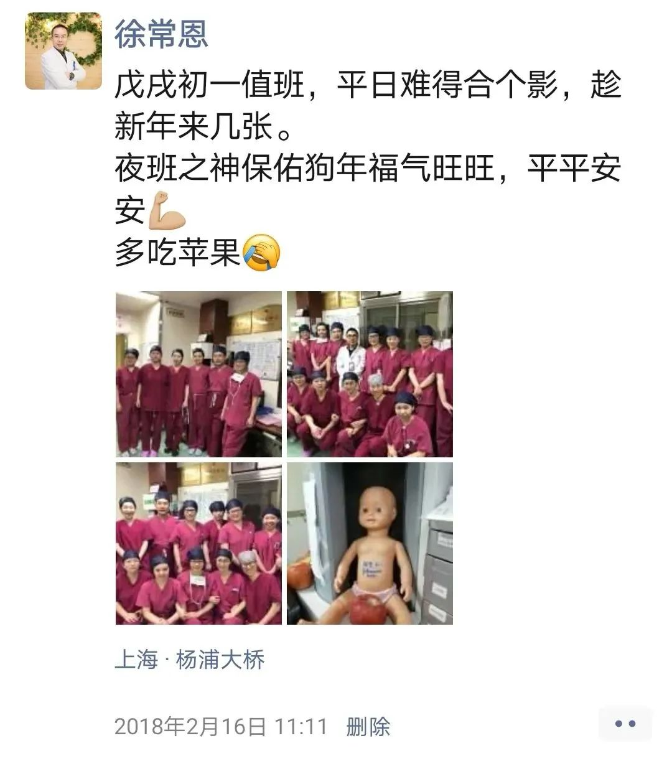The height and width of the screenshot is (784, 672).
Task: Open the top-right group photo with white coat
Action: [x=370, y=374]
